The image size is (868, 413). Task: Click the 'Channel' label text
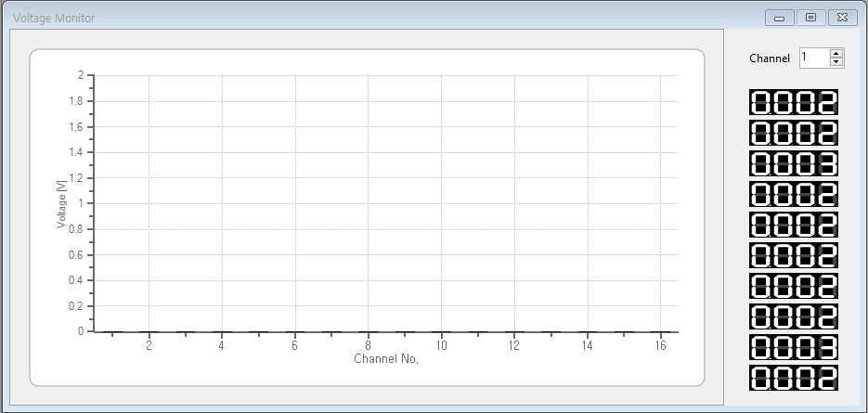770,58
